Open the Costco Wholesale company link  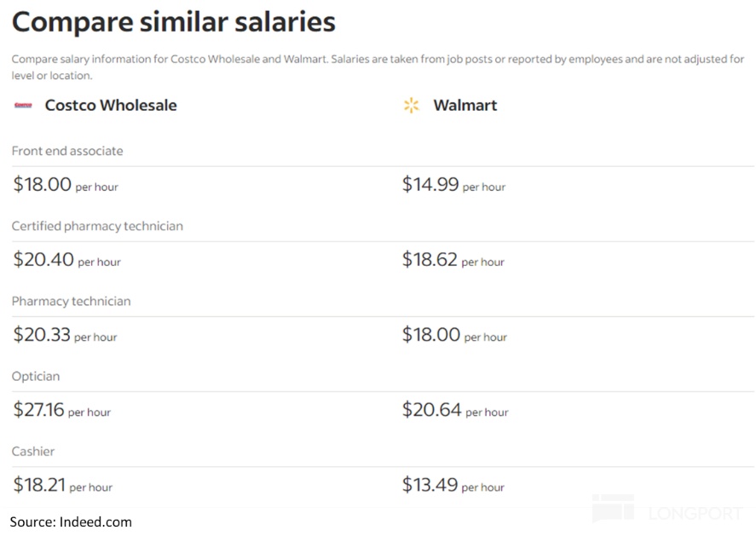click(111, 106)
